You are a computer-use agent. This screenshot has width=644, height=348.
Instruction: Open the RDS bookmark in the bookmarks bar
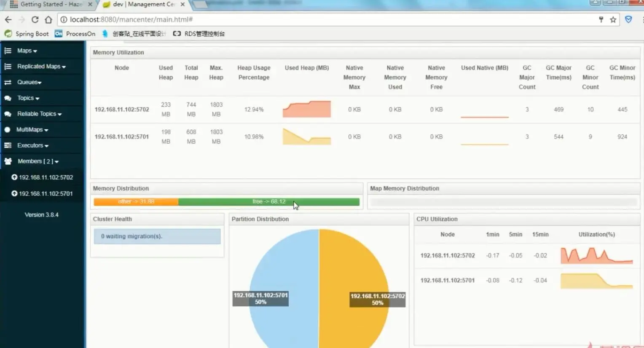coord(199,34)
